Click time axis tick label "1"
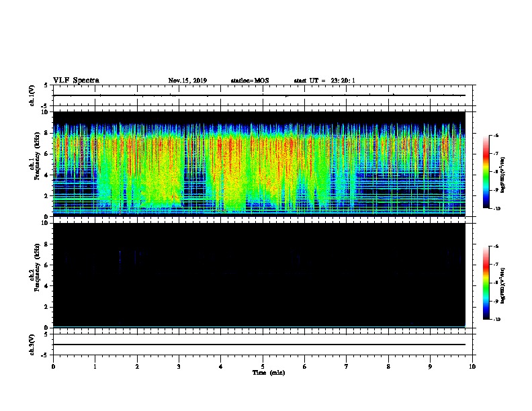532x411 pixels. [x=95, y=367]
